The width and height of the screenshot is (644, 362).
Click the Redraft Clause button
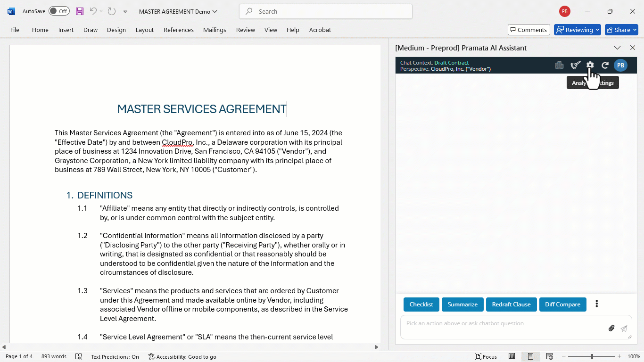tap(511, 304)
